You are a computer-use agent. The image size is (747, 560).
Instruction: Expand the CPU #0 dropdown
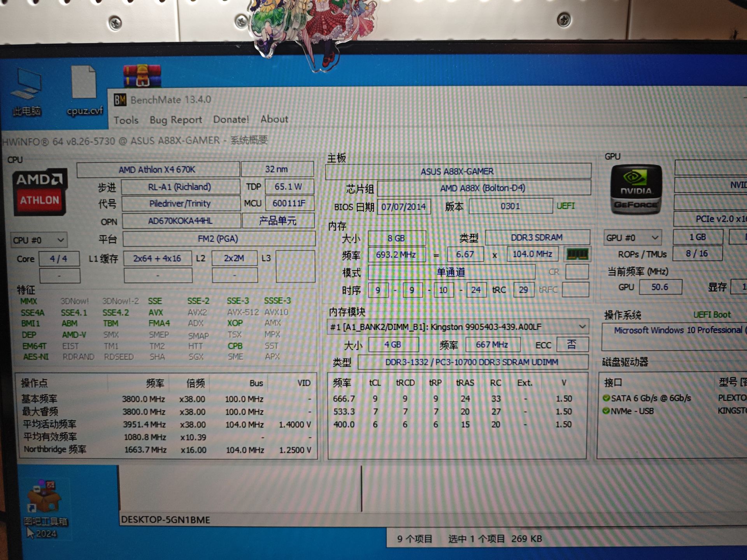(39, 240)
